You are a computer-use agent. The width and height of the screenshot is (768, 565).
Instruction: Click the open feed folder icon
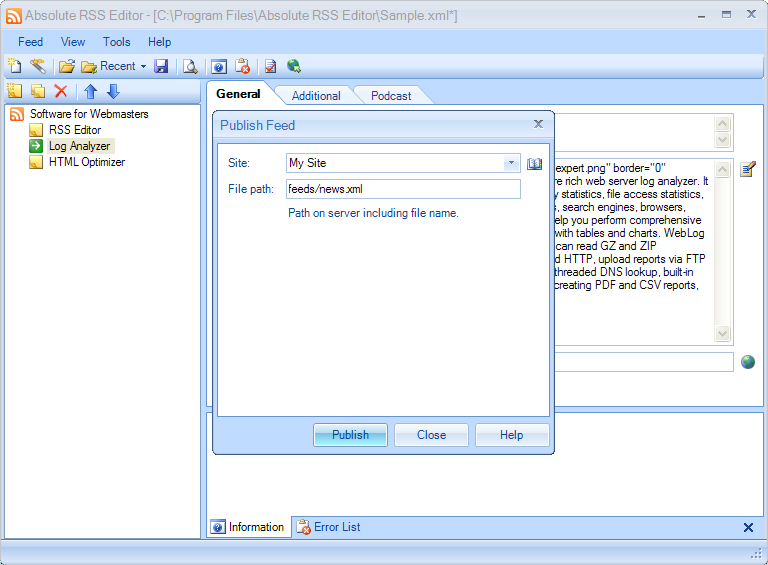pos(67,66)
